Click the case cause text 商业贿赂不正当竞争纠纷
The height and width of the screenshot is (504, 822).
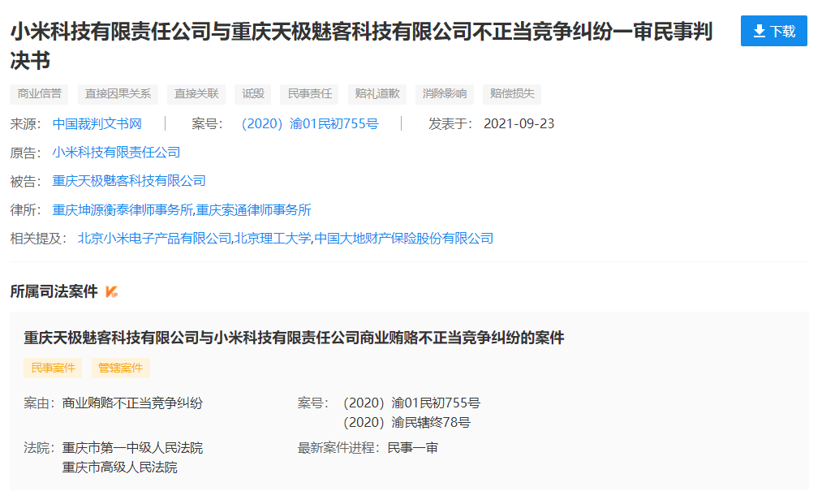132,403
